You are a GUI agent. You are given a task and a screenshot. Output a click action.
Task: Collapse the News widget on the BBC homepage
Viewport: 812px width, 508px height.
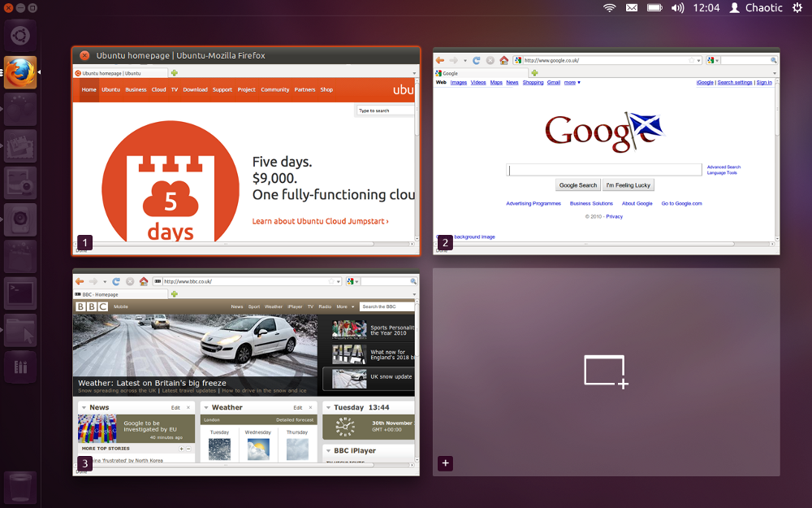pos(84,407)
